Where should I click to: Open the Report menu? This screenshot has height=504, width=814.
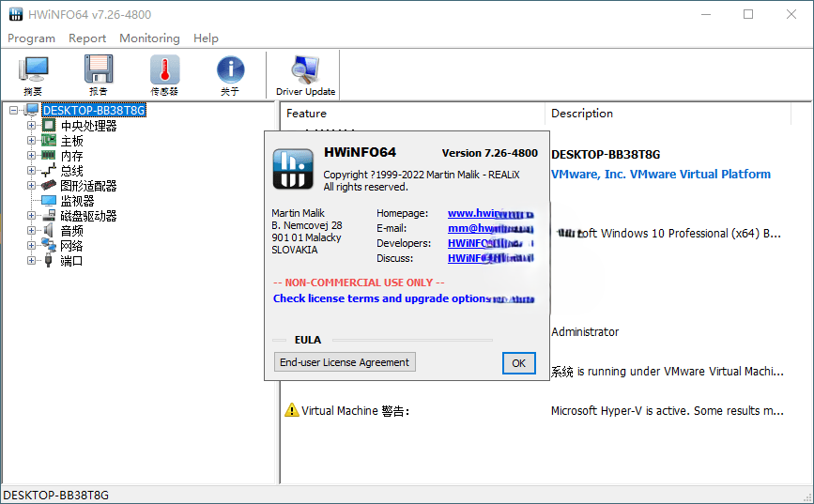pyautogui.click(x=87, y=38)
